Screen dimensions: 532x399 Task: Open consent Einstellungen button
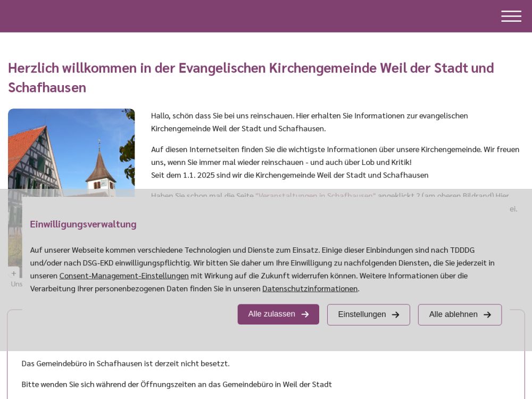[x=368, y=315]
